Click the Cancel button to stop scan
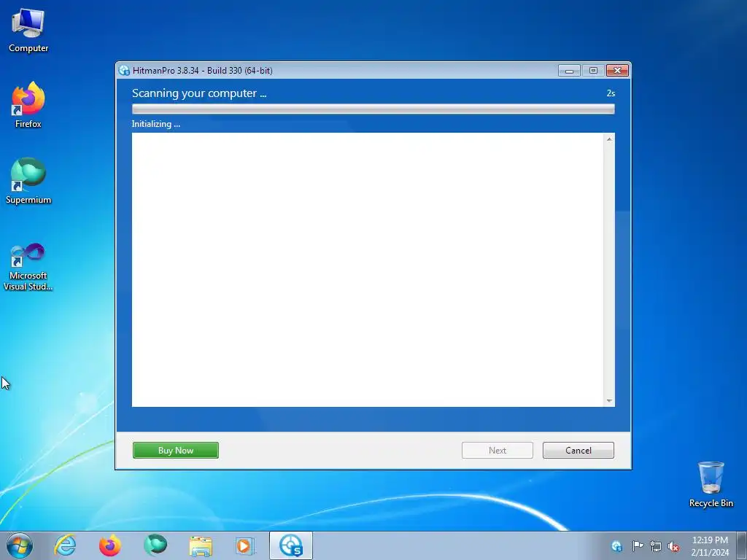747x560 pixels. tap(578, 451)
